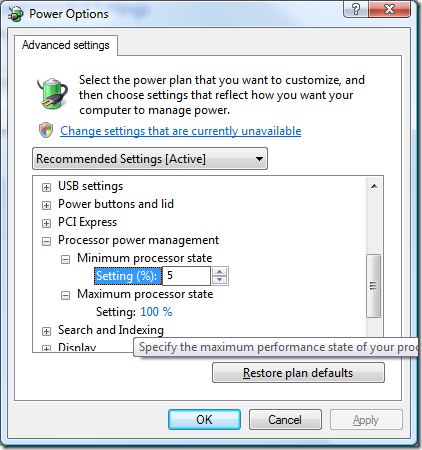The height and width of the screenshot is (450, 422).
Task: Click the battery and plug icon
Action: coord(52,93)
